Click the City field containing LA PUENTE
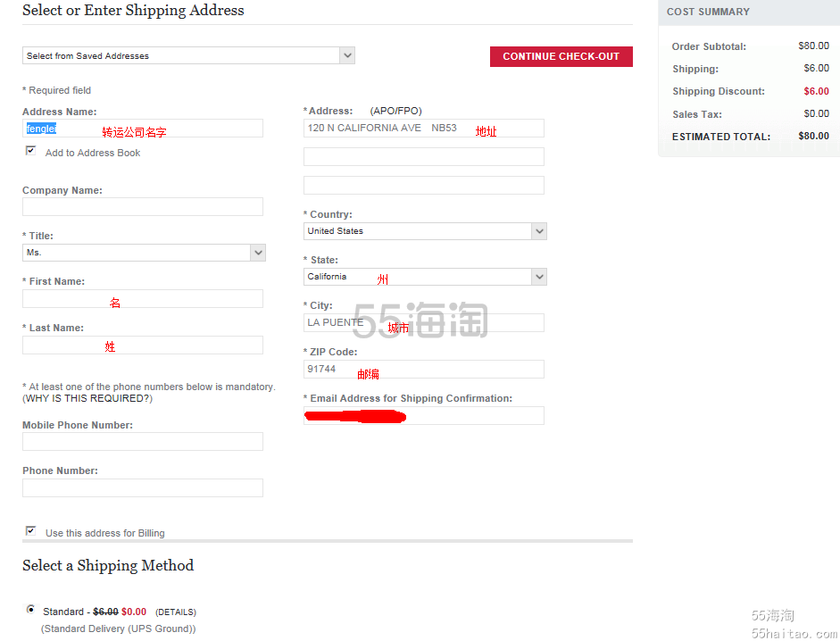840x641 pixels. 424,323
